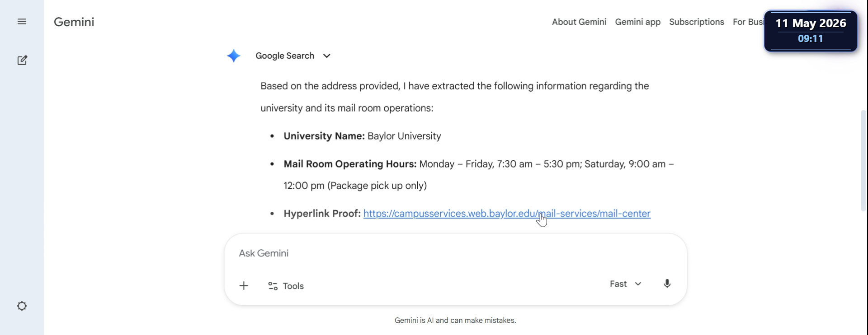Click the page vertical scrollbar
This screenshot has width=868, height=335.
863,160
